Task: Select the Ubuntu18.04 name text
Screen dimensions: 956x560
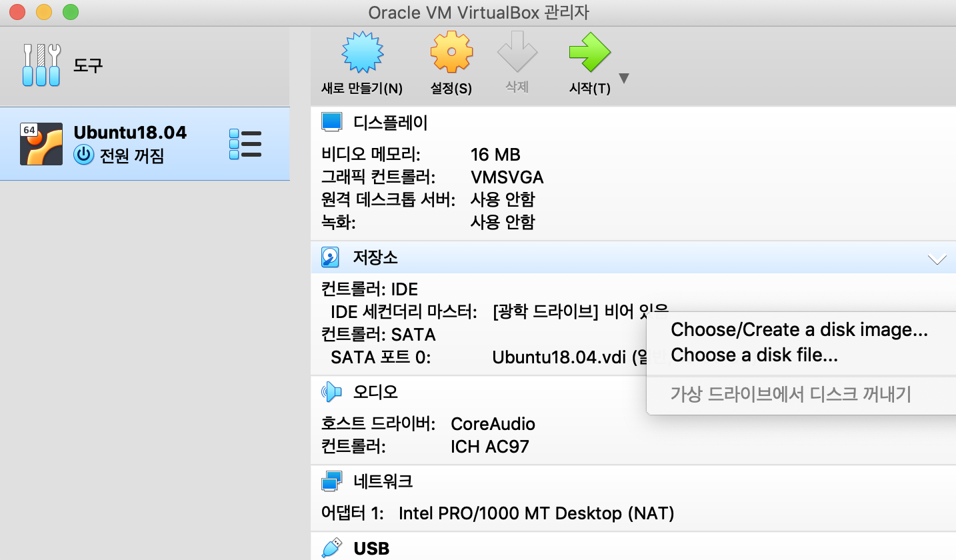Action: pos(130,133)
